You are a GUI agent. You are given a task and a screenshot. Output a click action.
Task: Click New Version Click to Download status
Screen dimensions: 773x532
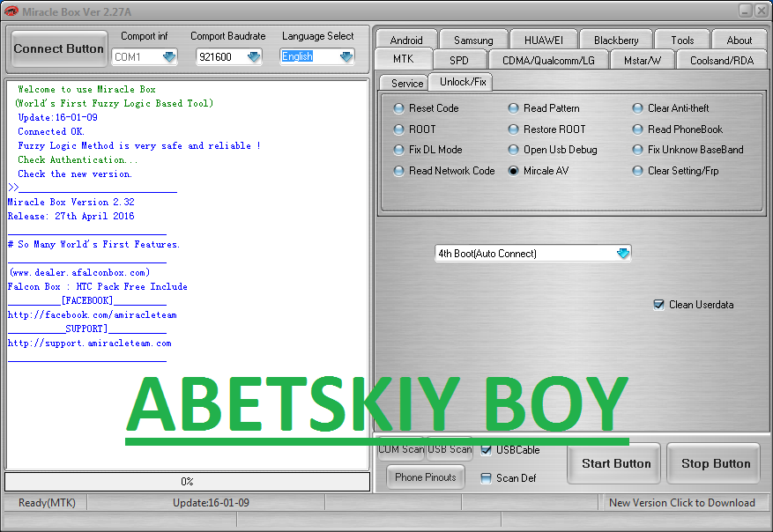[x=682, y=502]
